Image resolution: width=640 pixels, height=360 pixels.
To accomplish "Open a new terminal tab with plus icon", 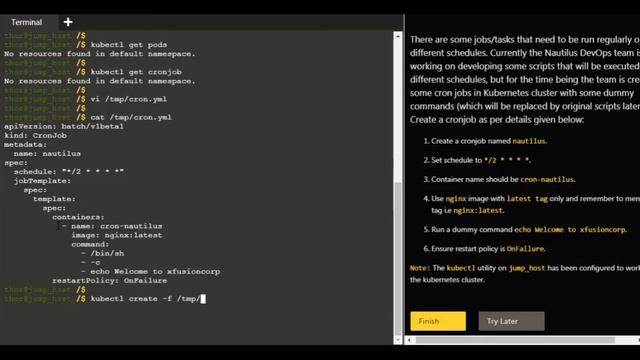I will tap(68, 22).
